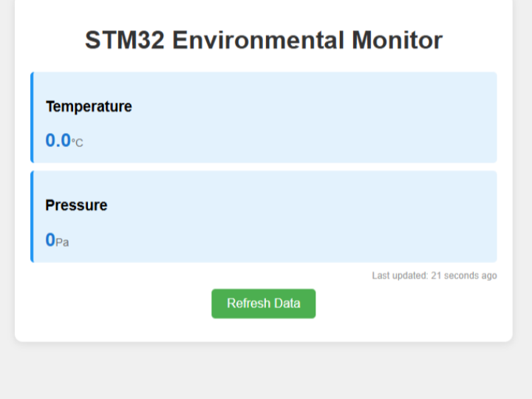Click the gray page background below the card
The height and width of the screenshot is (399, 532).
(265, 372)
